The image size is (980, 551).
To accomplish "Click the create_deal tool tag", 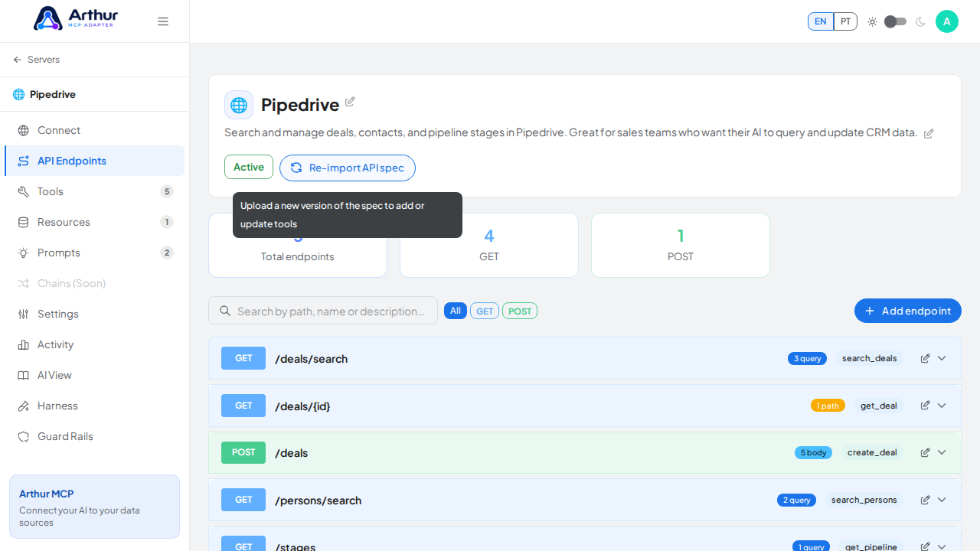I will [x=872, y=452].
